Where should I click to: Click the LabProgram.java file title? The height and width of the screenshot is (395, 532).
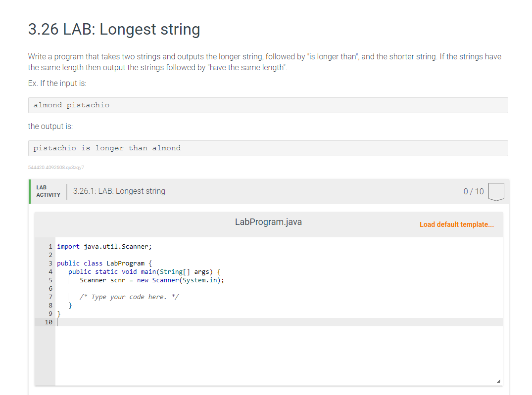coord(268,222)
